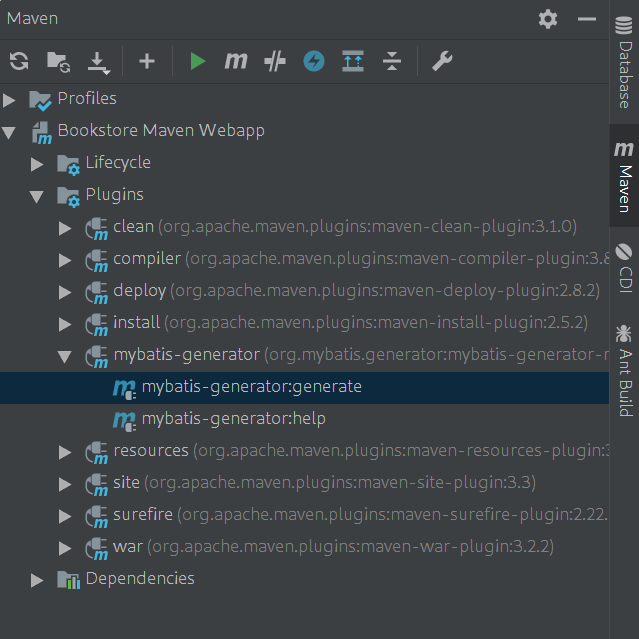Click the mybatis-generator:generate goal icon
Viewport: 639px width, 639px height.
coord(124,389)
